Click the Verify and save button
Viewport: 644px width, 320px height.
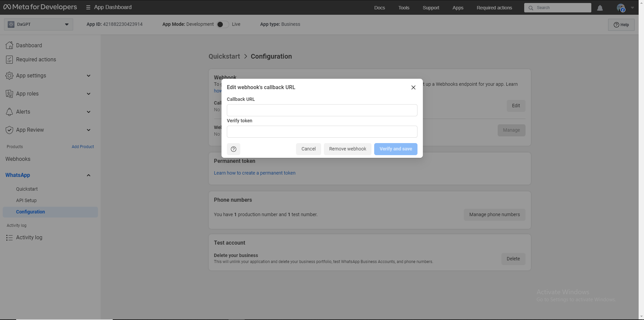coord(395,149)
